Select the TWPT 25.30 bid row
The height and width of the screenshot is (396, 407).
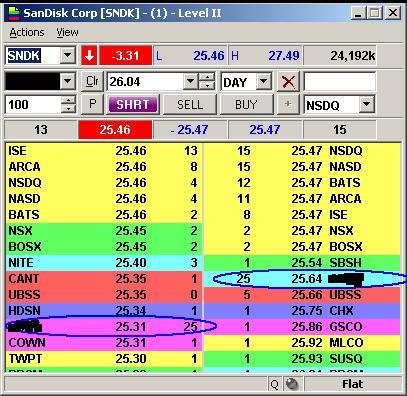point(104,359)
